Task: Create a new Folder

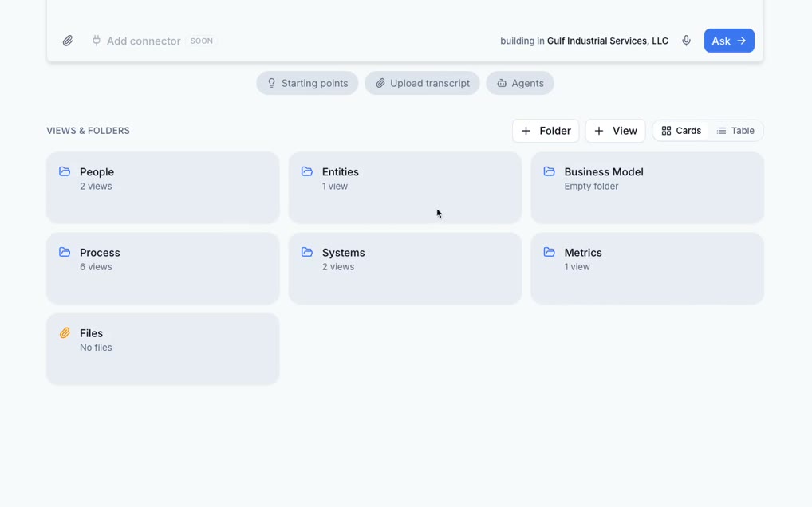Action: pos(546,131)
